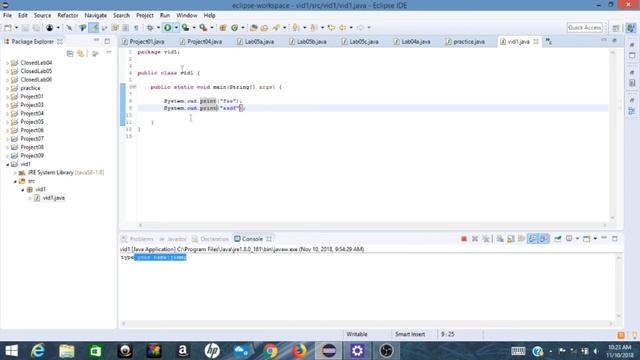640x360 pixels.
Task: Show the hidden editor tabs list
Action: click(549, 41)
